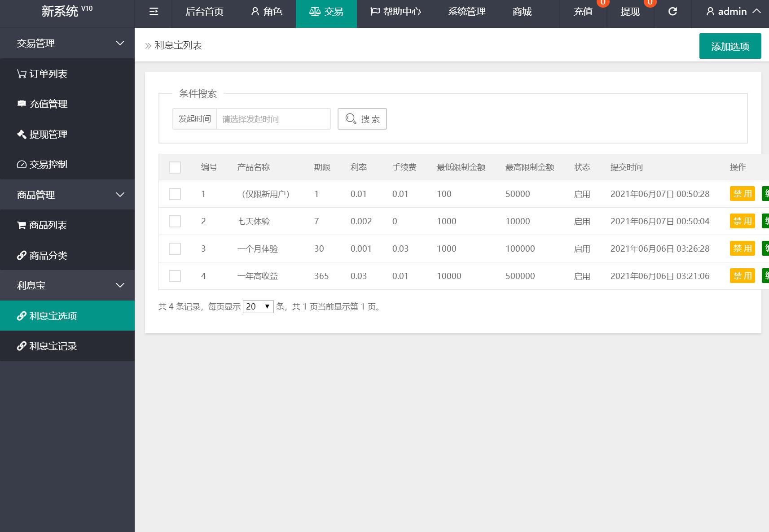
Task: Open 订单列表 in the sidebar
Action: pyautogui.click(x=67, y=74)
